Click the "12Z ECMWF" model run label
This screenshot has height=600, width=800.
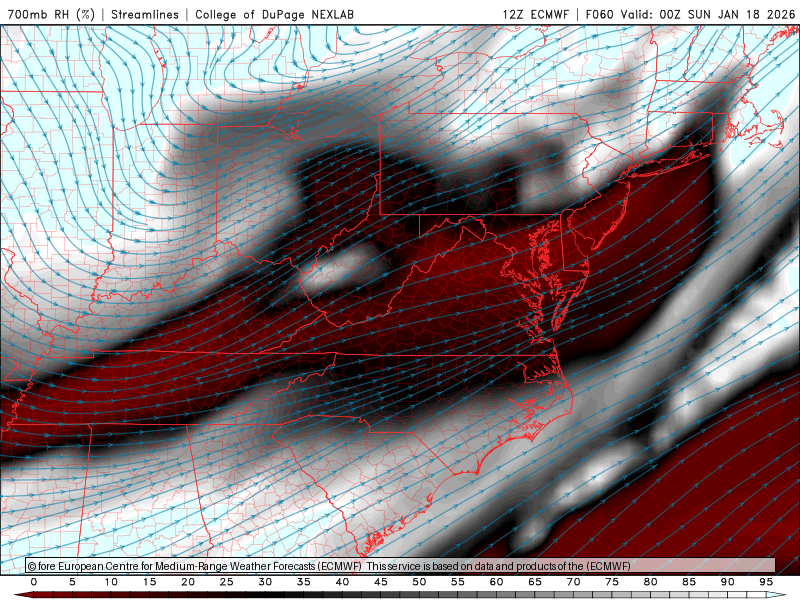click(x=535, y=14)
